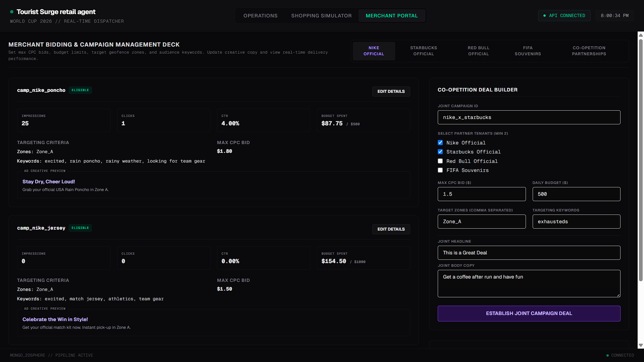
Task: Click the 25 impressions value
Action: pyautogui.click(x=25, y=123)
